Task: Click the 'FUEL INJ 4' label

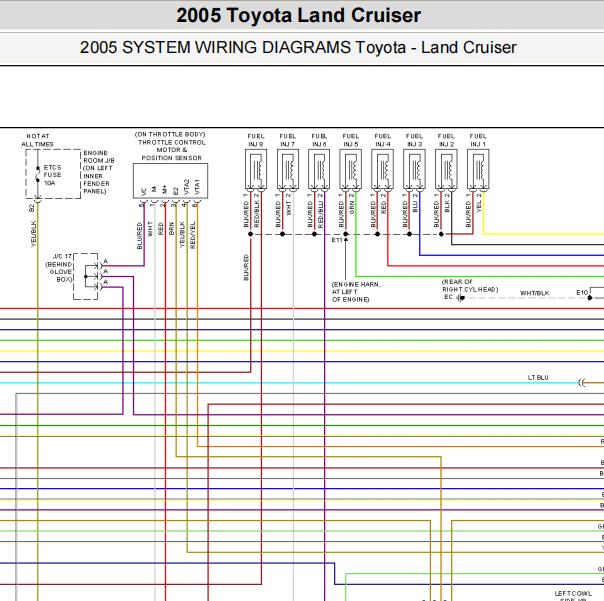Action: tap(383, 140)
